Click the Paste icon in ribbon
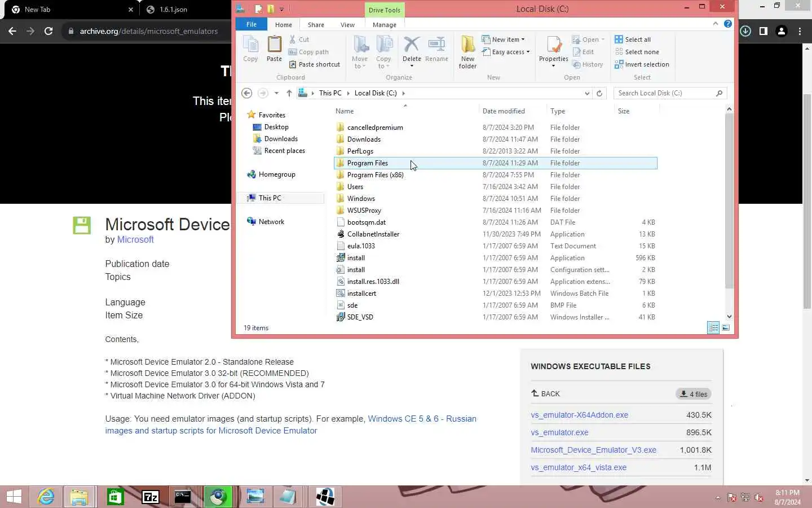This screenshot has width=812, height=508. 274,49
